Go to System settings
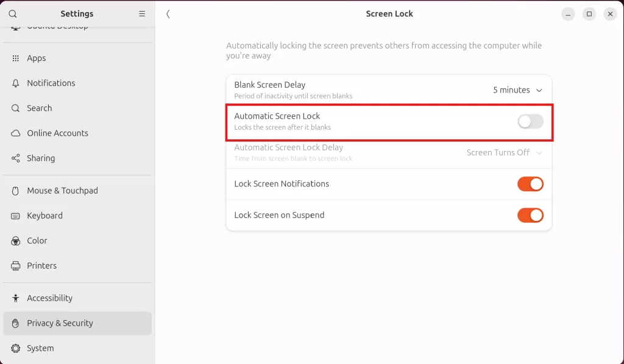Screen dimensions: 624x364 click(x=40, y=348)
